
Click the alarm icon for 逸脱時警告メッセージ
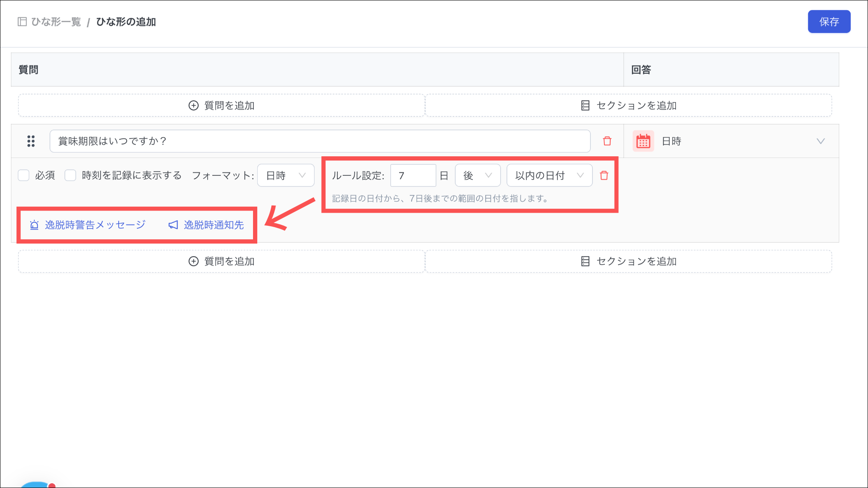(34, 225)
